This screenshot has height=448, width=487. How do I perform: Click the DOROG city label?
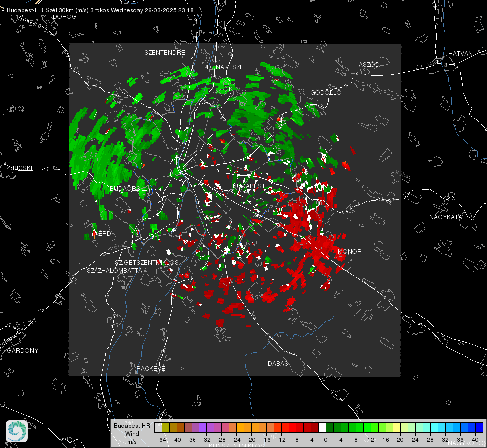pos(65,17)
